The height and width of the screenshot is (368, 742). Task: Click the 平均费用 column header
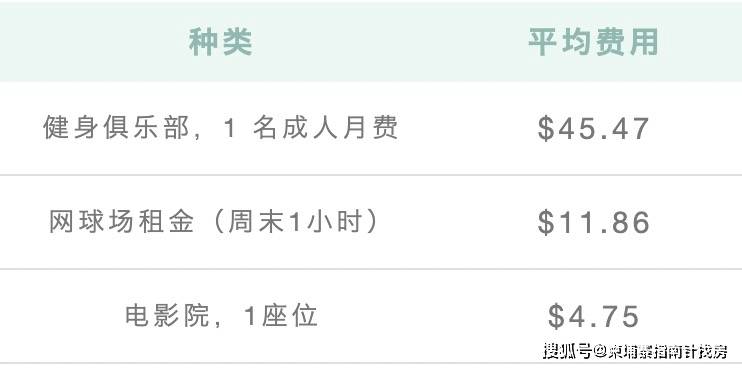pos(593,43)
